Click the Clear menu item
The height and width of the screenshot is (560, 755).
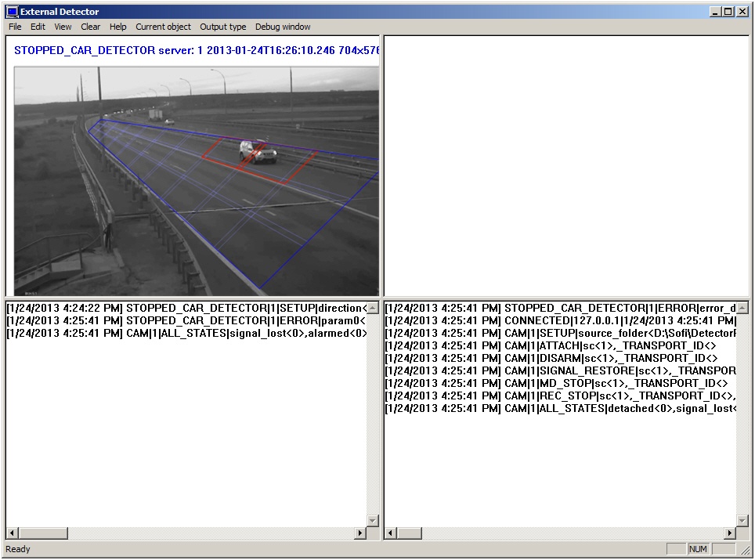pos(90,27)
